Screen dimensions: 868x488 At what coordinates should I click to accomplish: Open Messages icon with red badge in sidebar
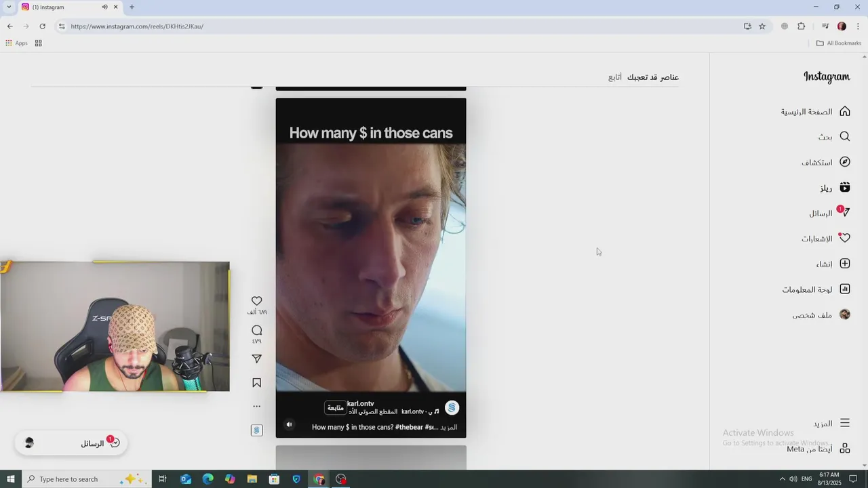point(844,212)
